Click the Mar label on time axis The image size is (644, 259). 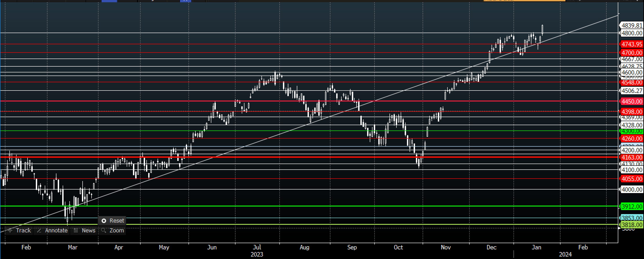[x=73, y=247]
